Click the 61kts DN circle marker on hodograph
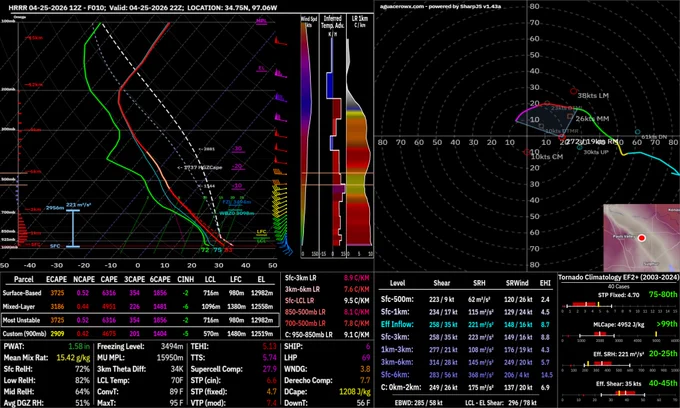The width and height of the screenshot is (680, 408). click(x=638, y=132)
